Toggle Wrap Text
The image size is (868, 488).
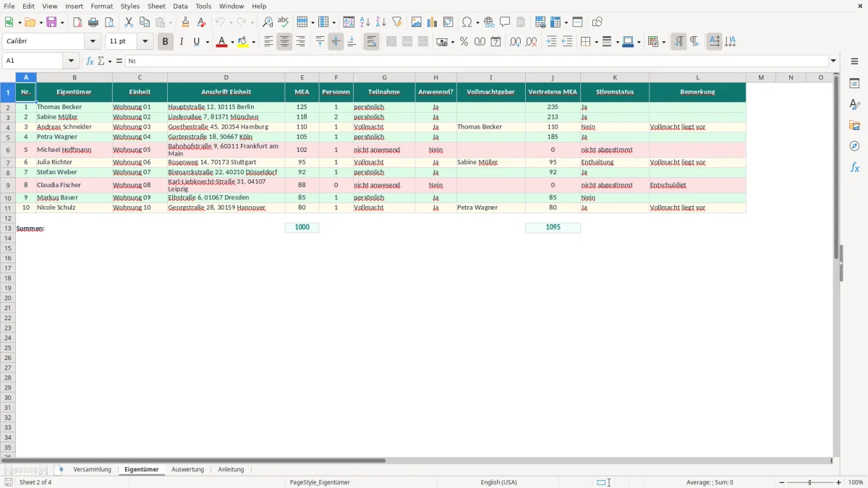[x=372, y=42]
